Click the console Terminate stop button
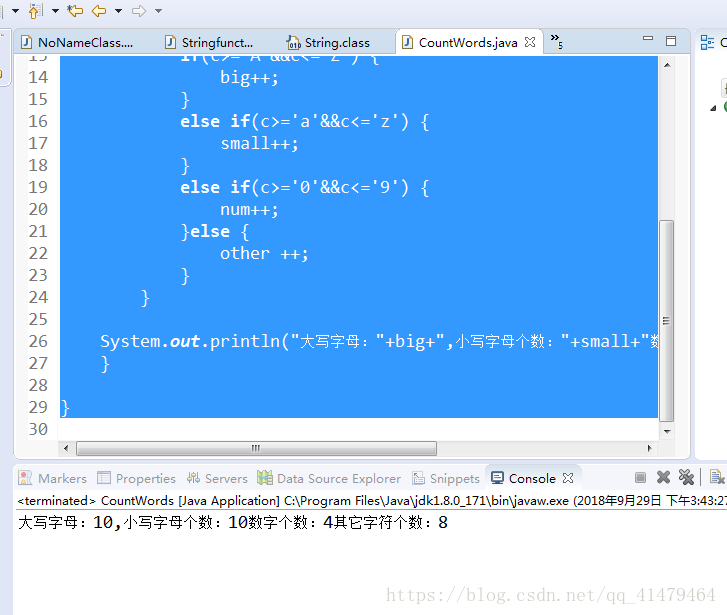The height and width of the screenshot is (615, 727). click(x=640, y=477)
